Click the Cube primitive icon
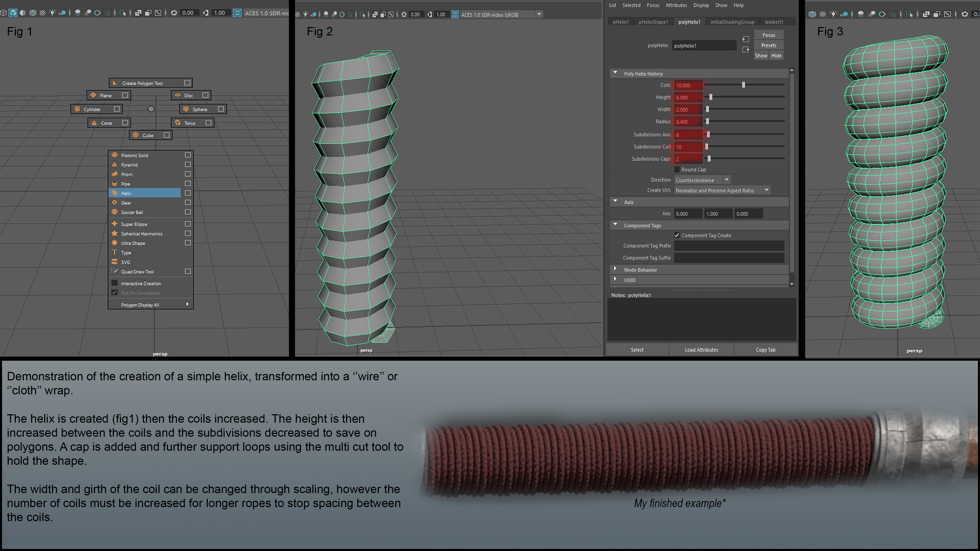Screen dimensions: 980x551 136,135
